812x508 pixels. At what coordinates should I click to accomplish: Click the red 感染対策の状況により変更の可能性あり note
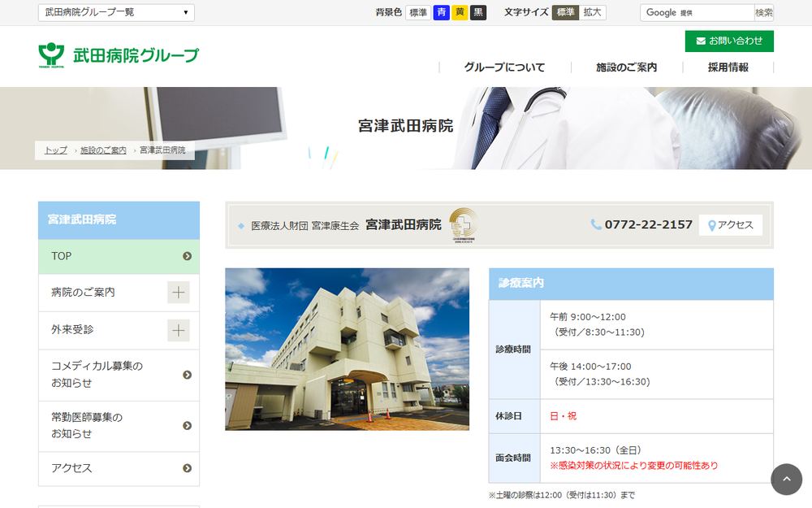pyautogui.click(x=634, y=466)
